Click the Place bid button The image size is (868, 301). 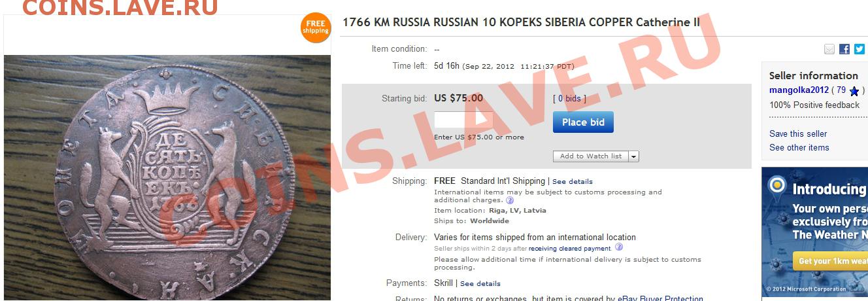(583, 122)
